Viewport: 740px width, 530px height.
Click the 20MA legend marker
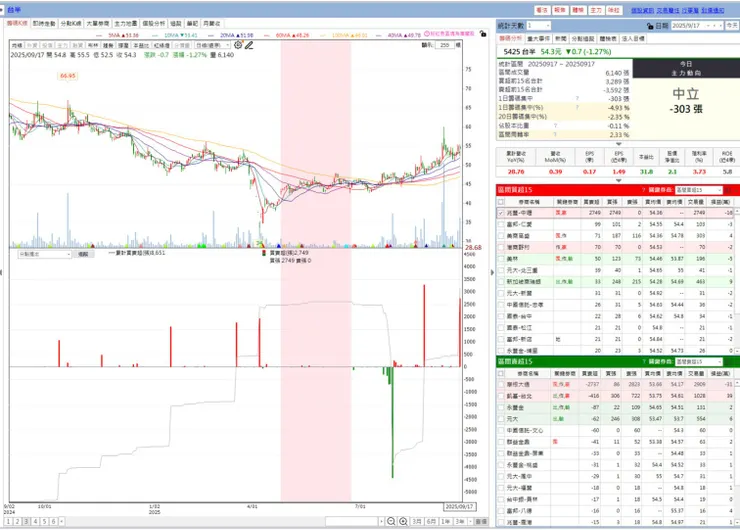pyautogui.click(x=236, y=35)
